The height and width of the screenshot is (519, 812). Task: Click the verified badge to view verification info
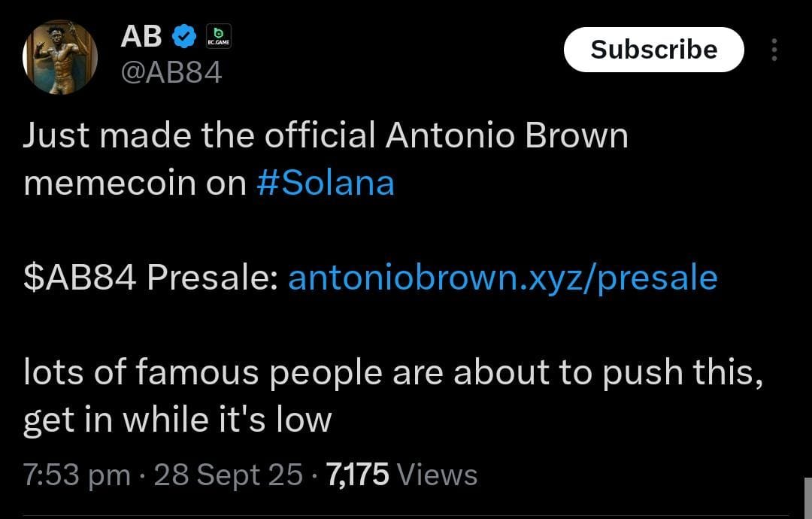183,33
